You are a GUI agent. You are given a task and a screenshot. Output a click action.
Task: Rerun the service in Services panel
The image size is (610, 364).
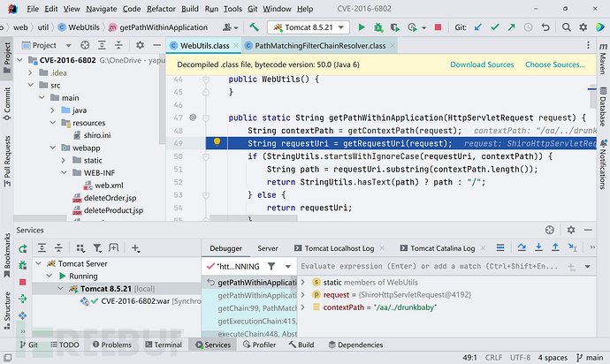click(23, 249)
